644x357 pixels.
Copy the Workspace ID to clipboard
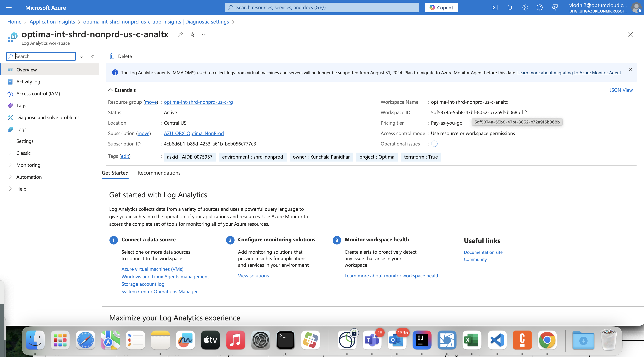click(525, 112)
